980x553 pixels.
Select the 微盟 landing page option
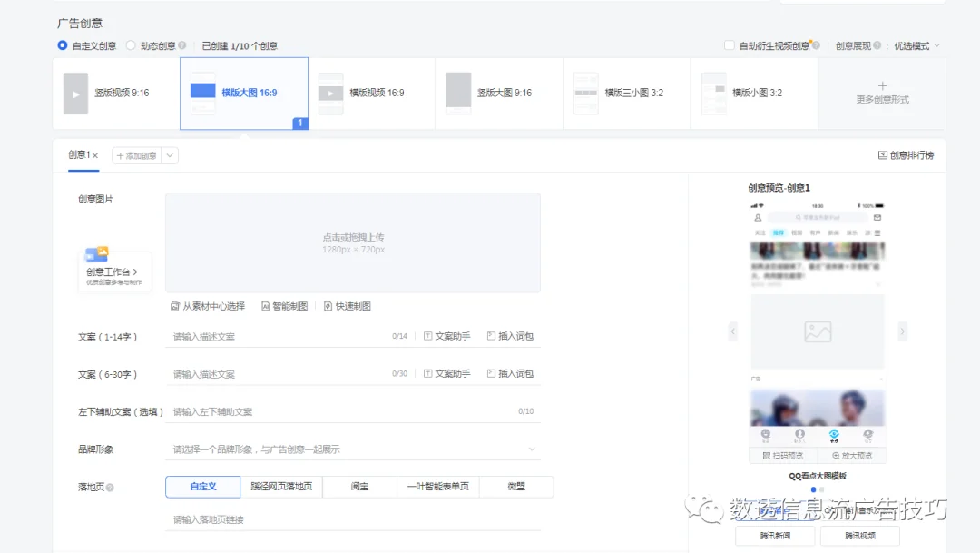tap(516, 487)
